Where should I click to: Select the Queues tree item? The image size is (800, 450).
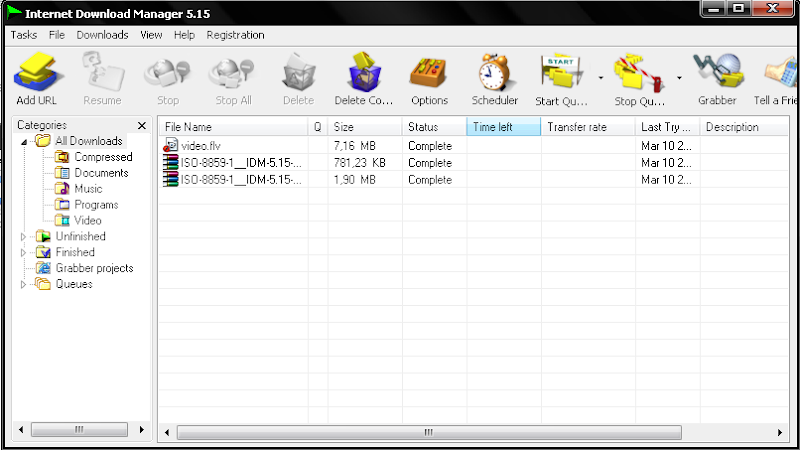point(64,284)
